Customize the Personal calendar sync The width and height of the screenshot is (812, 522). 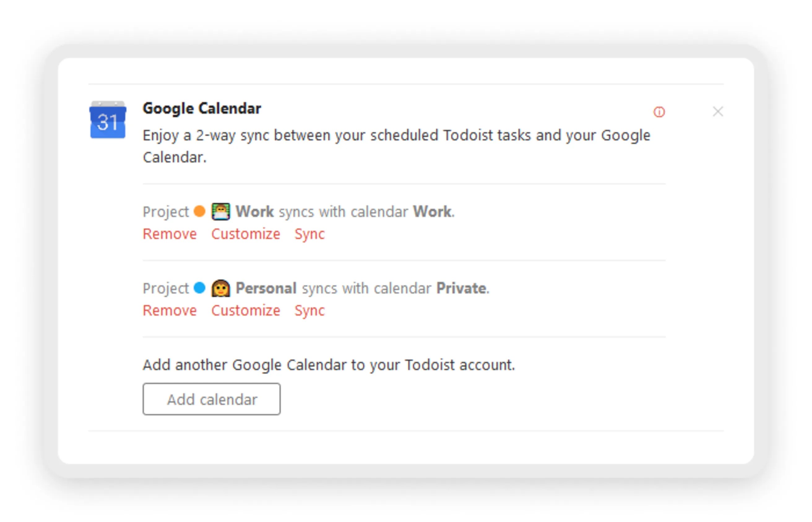[x=245, y=310]
